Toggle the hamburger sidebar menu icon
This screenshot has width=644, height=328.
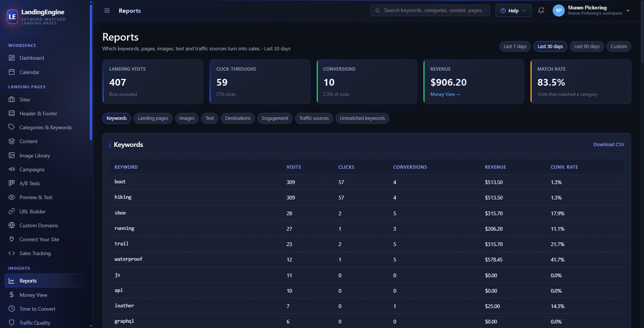[x=107, y=10]
